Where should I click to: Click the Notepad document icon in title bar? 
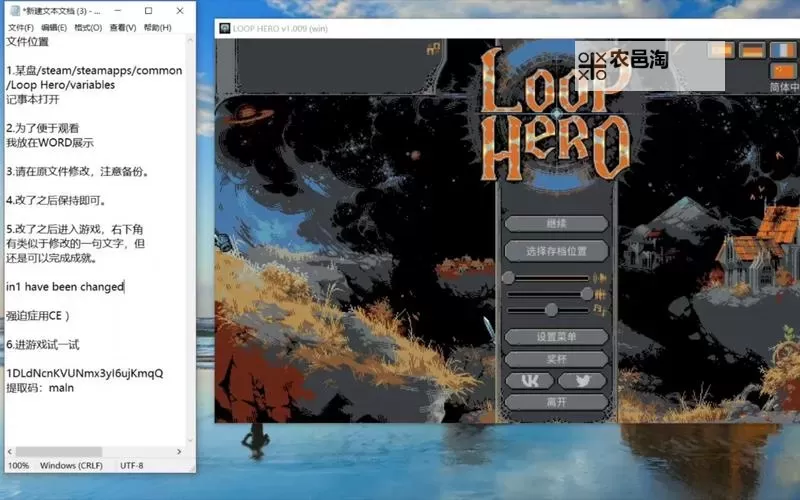pos(15,11)
